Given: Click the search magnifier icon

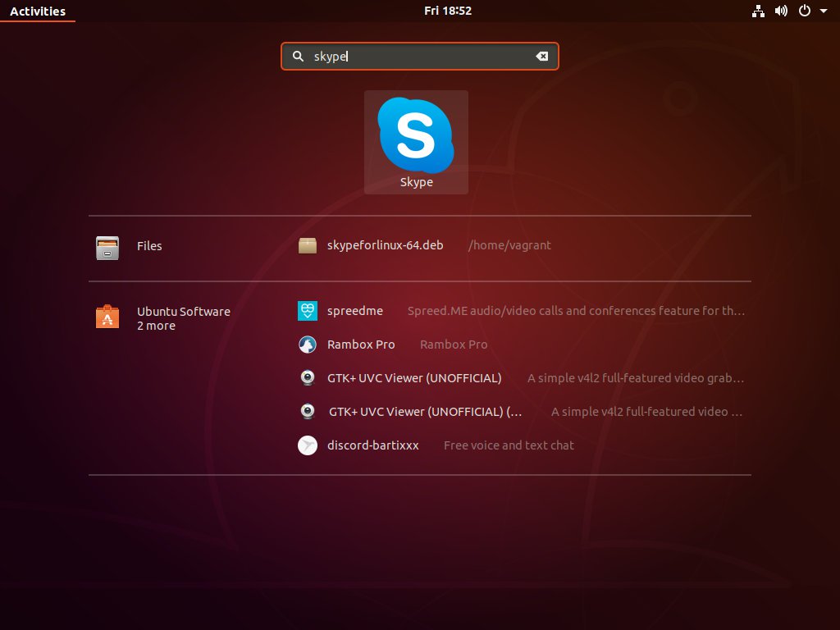Looking at the screenshot, I should pos(298,56).
